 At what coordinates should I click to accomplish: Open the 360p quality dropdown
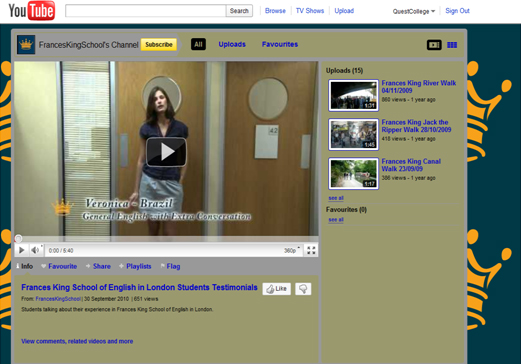tap(292, 250)
